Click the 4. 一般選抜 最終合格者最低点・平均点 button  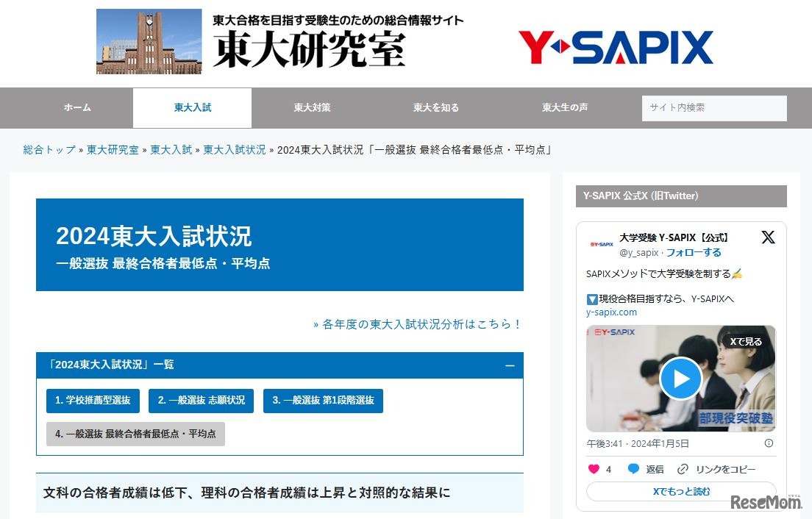click(135, 434)
